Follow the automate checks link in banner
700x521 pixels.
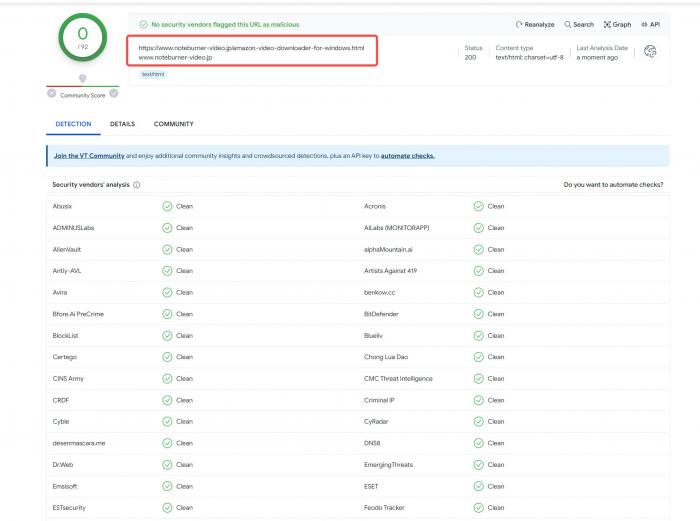(408, 156)
